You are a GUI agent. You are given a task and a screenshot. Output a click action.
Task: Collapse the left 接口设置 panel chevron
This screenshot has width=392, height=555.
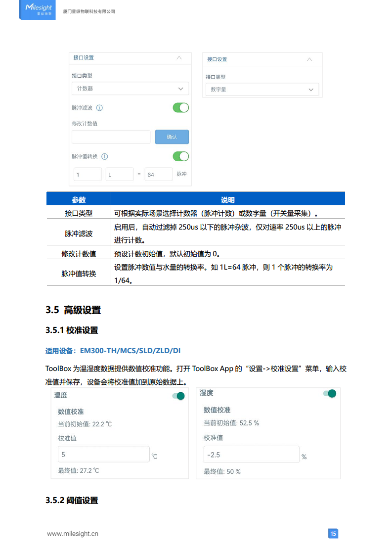tap(179, 58)
